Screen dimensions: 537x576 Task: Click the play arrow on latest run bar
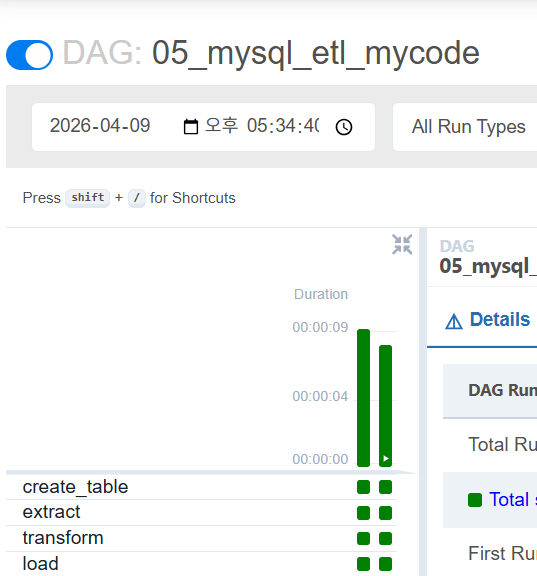click(x=386, y=458)
